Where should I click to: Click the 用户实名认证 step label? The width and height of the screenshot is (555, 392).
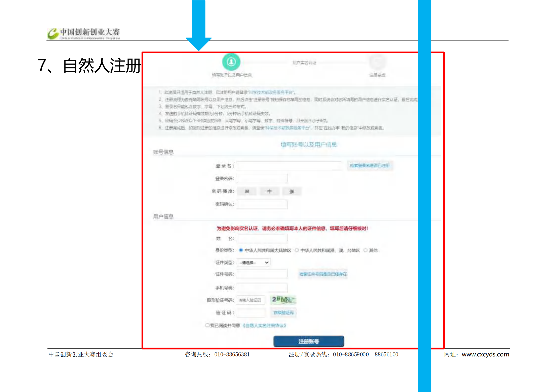click(304, 62)
